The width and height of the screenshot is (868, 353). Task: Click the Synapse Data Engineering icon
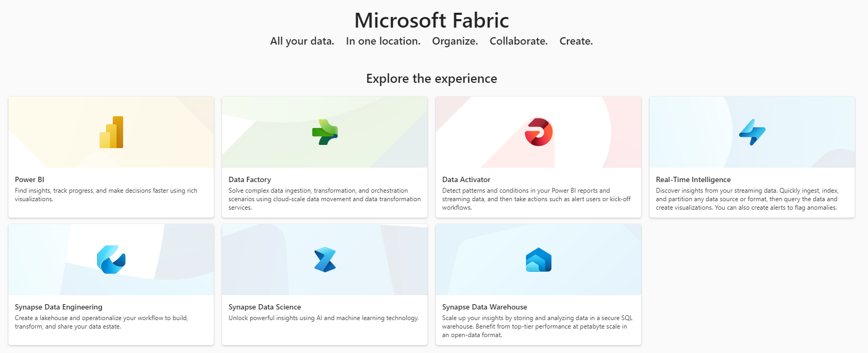click(111, 260)
